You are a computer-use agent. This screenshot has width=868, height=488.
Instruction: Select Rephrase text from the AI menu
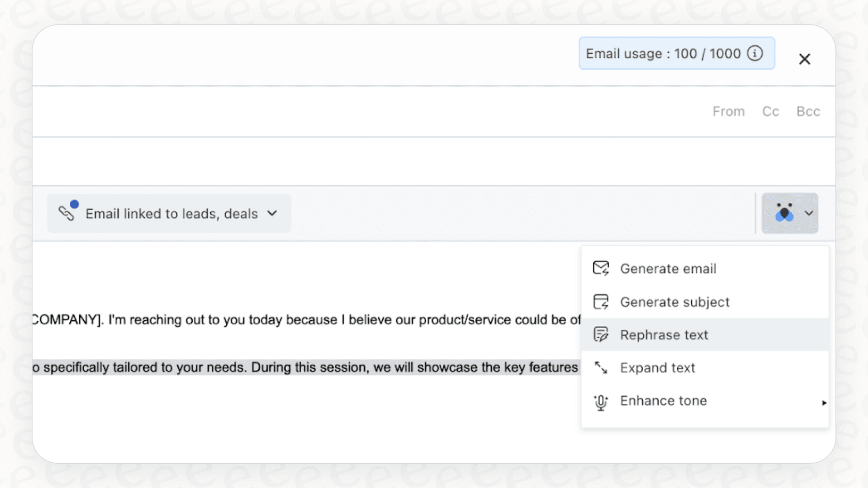(x=664, y=334)
